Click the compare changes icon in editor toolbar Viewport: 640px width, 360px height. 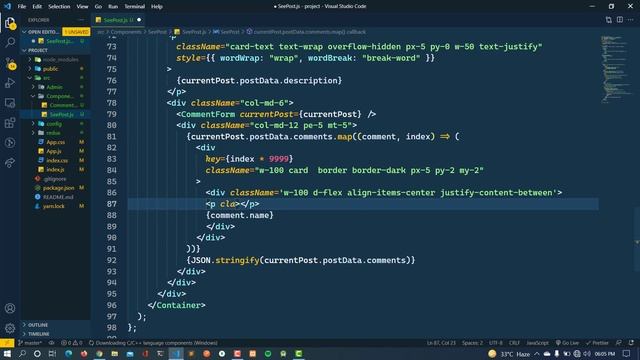(609, 20)
